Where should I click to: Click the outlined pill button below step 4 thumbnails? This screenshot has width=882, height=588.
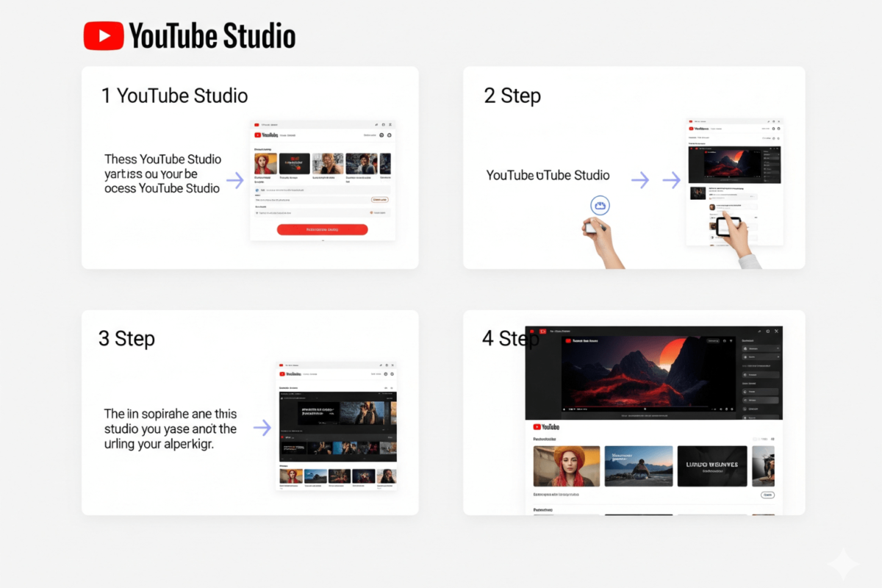[x=767, y=495]
